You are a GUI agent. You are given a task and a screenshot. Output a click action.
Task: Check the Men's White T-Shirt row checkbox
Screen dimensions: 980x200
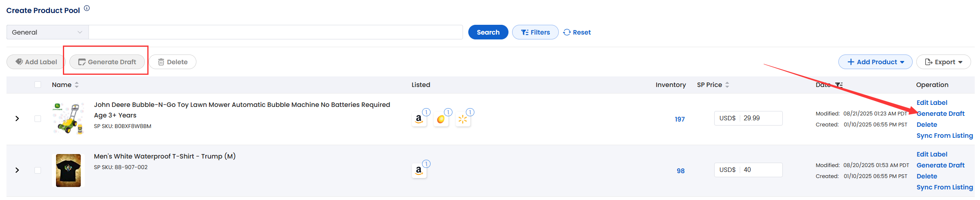coord(38,170)
